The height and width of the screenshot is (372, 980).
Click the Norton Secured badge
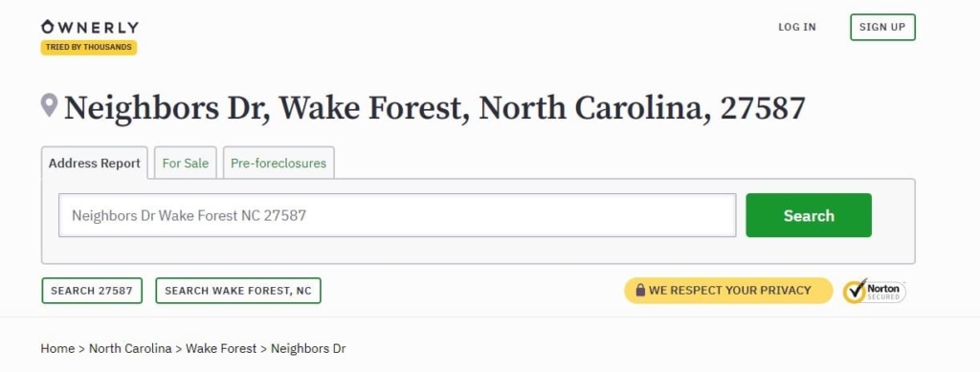pos(874,291)
